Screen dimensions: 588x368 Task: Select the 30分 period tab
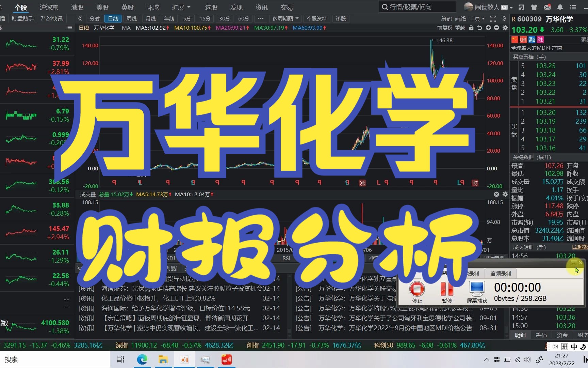coord(224,19)
